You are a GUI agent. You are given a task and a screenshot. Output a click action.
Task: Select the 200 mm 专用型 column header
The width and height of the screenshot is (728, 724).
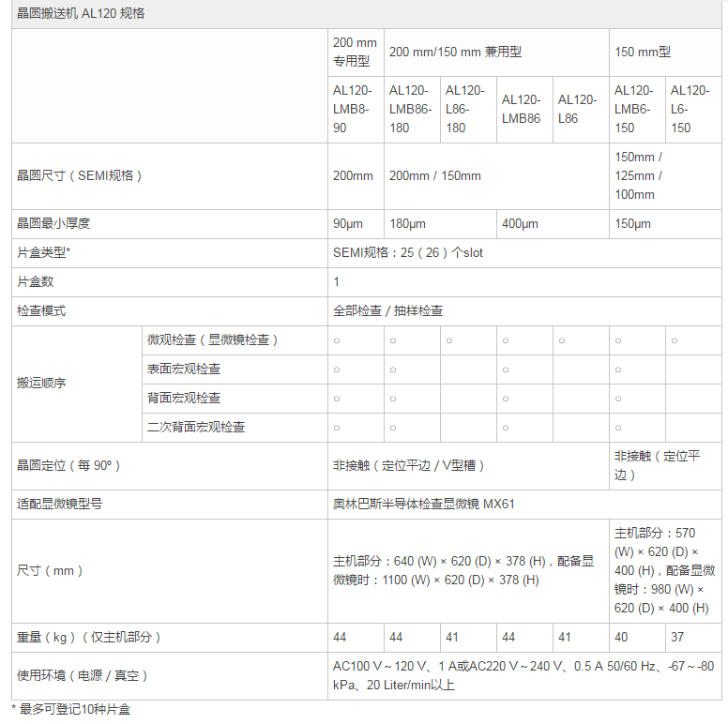pos(355,53)
